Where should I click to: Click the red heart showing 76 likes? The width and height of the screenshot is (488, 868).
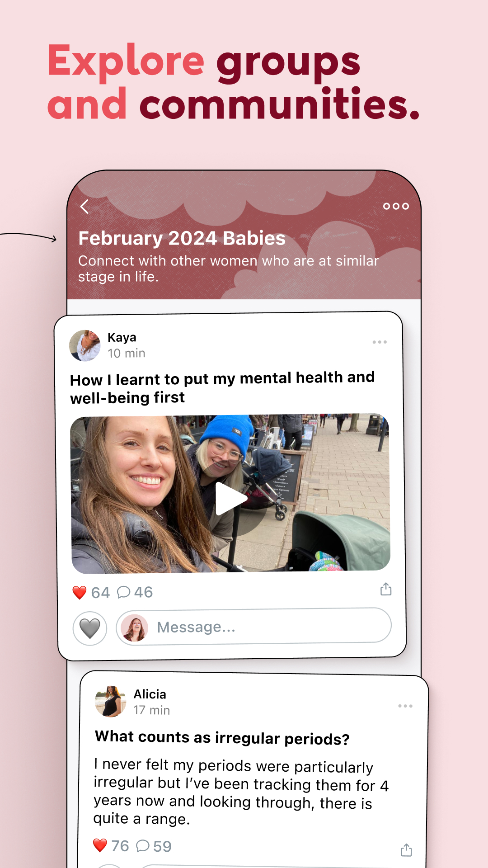pos(100,845)
